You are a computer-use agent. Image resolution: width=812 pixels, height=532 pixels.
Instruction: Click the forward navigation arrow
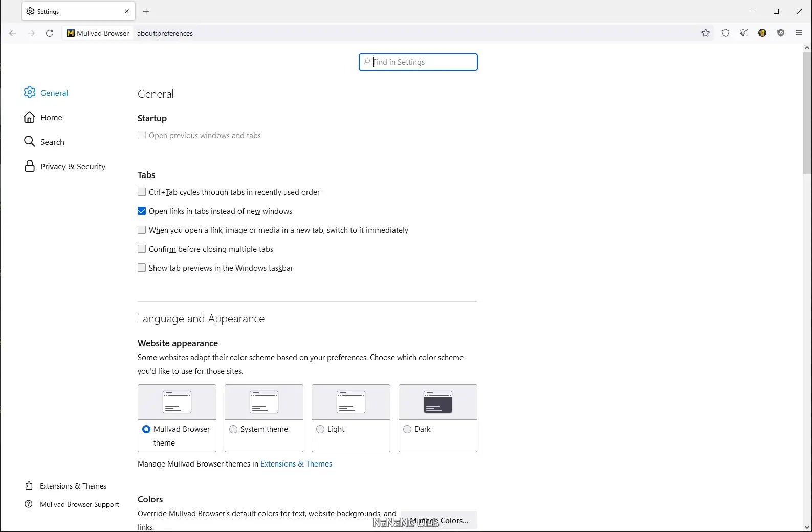(x=31, y=33)
